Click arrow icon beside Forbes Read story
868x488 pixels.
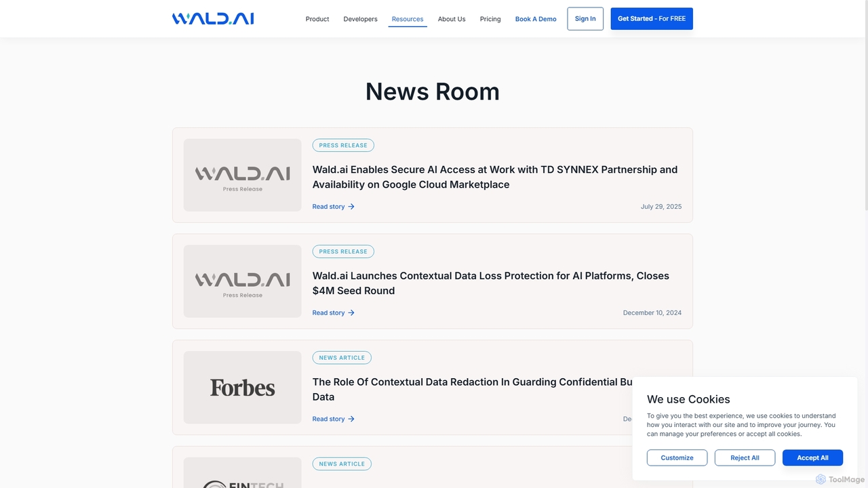pyautogui.click(x=351, y=419)
